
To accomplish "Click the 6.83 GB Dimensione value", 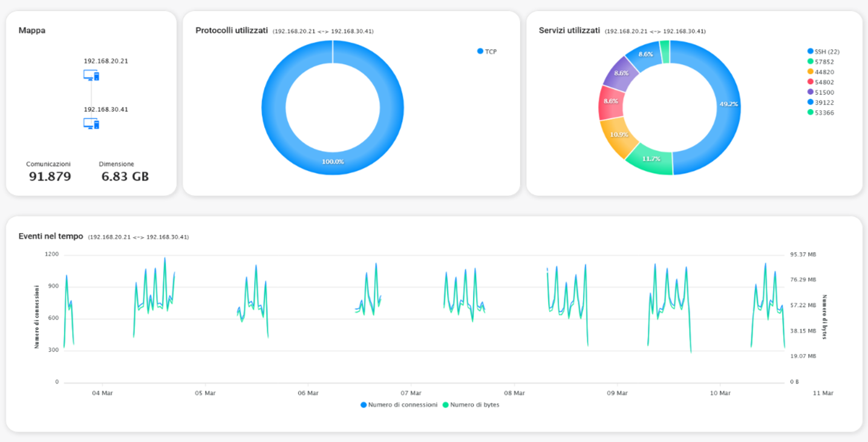I will pyautogui.click(x=125, y=177).
